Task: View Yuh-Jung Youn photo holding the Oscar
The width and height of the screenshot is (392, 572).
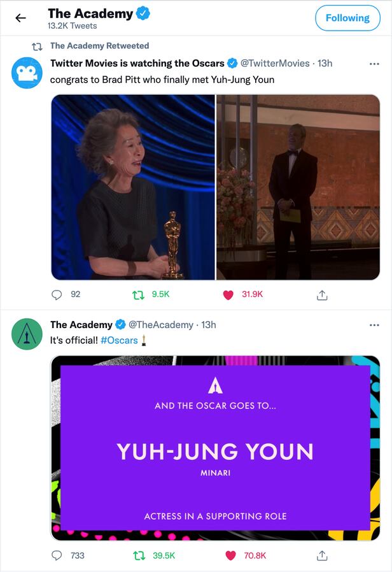Action: point(133,187)
